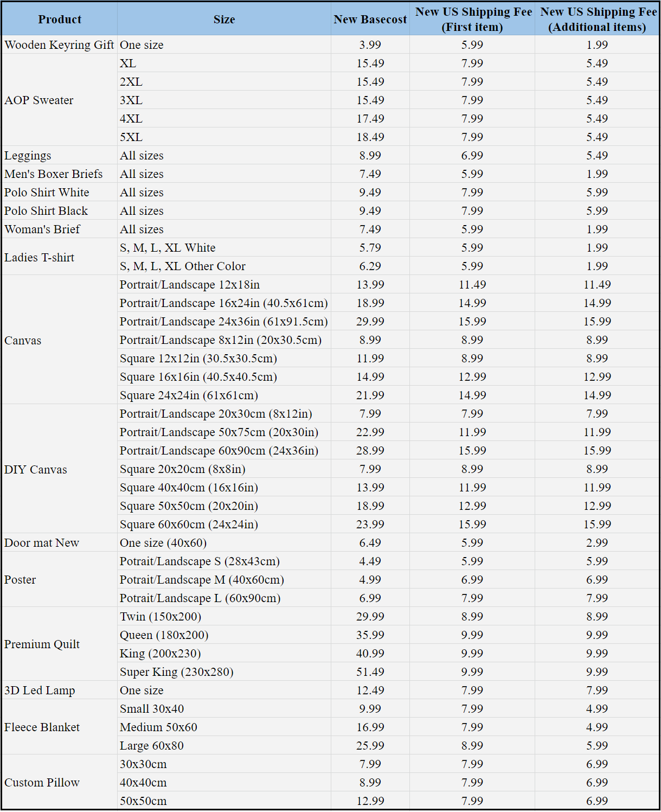Viewport: 661px width, 812px height.
Task: Click the Product column header
Action: pyautogui.click(x=60, y=20)
